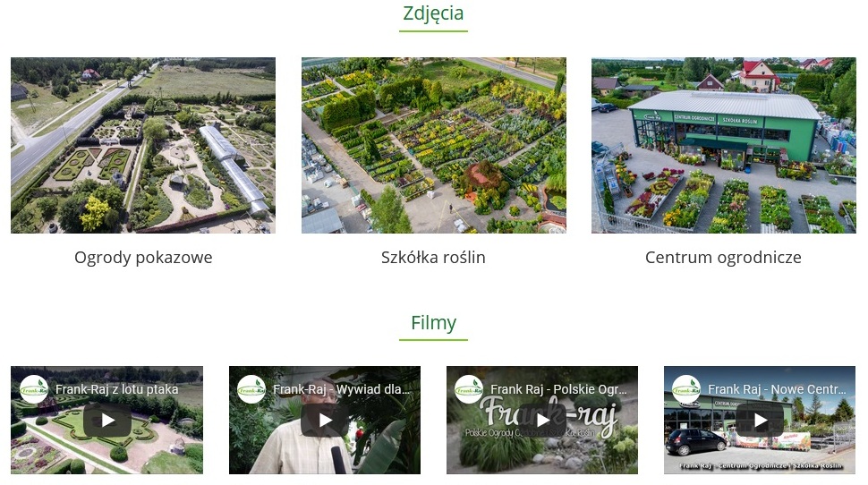Open the Szkółka roślin nursery photo
The width and height of the screenshot is (868, 485).
click(x=433, y=145)
